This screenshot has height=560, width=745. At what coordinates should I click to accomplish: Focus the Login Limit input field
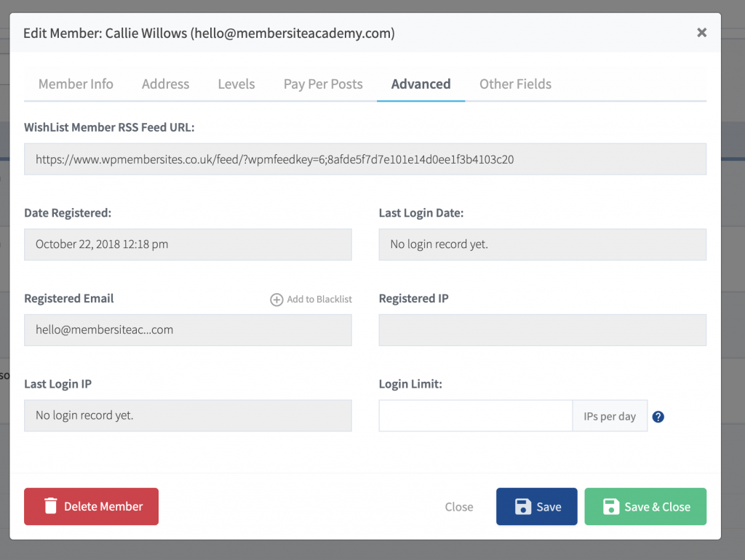(476, 415)
